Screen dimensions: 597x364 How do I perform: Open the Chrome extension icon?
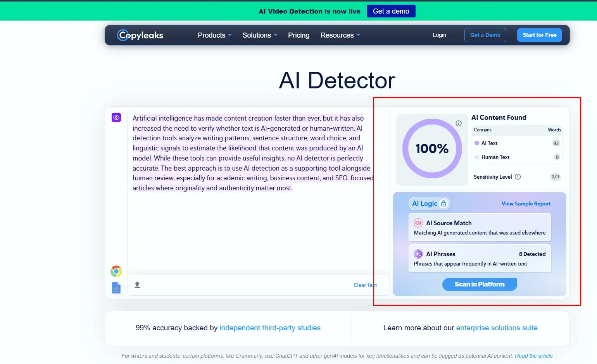116,271
